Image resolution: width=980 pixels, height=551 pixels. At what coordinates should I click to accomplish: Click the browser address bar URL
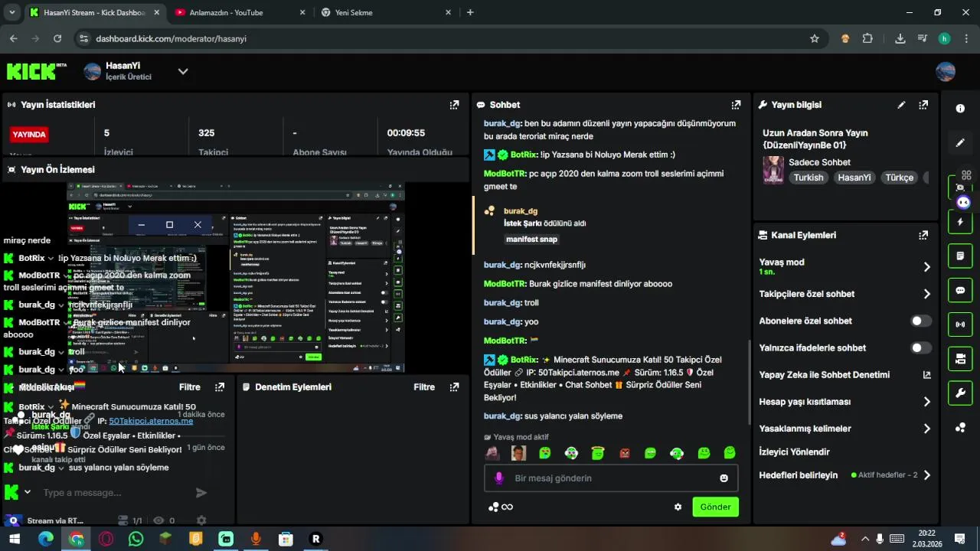[171, 38]
